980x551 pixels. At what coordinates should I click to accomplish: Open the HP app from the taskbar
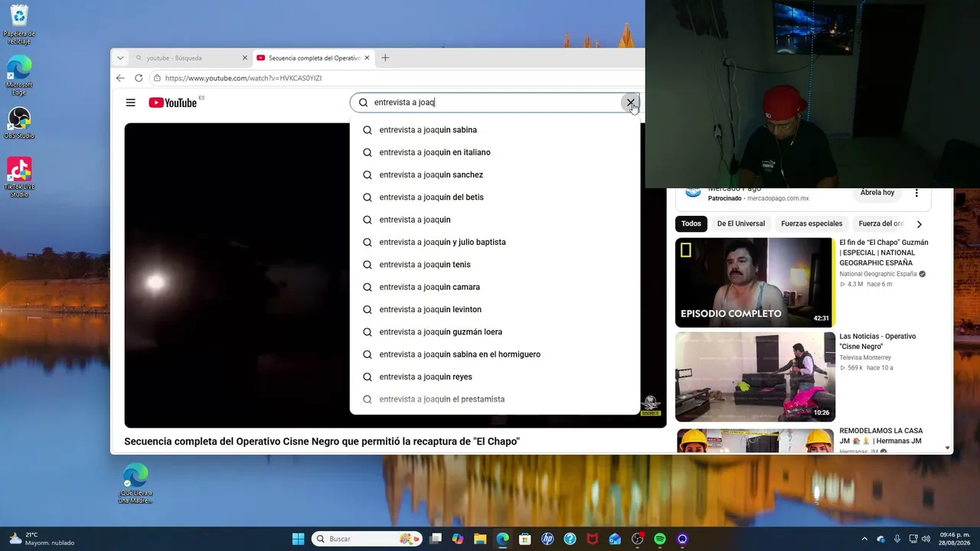click(547, 539)
